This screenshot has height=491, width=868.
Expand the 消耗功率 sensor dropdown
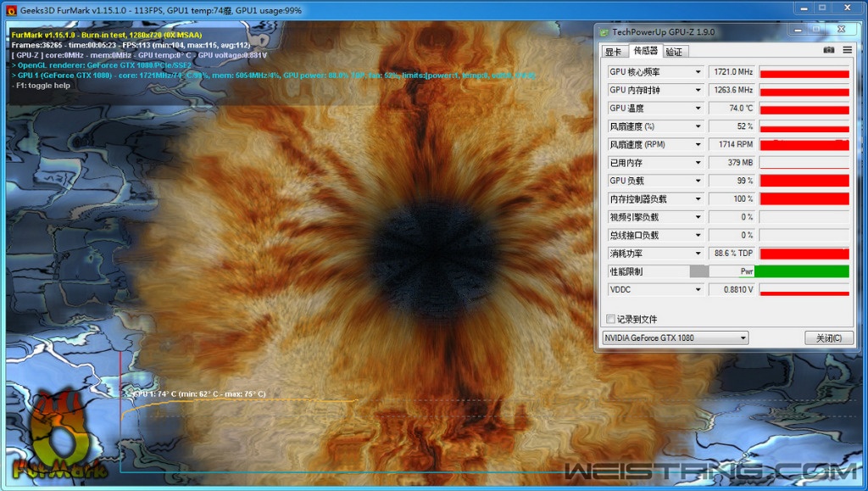698,254
